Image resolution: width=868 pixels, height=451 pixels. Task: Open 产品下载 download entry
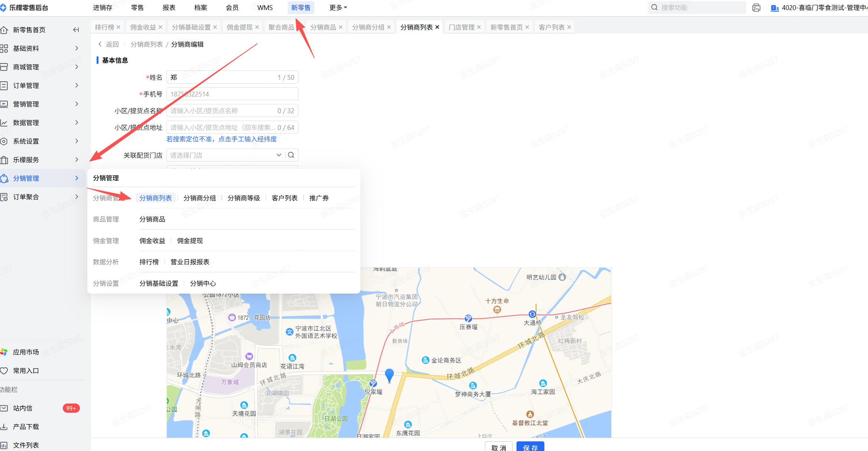(x=26, y=427)
